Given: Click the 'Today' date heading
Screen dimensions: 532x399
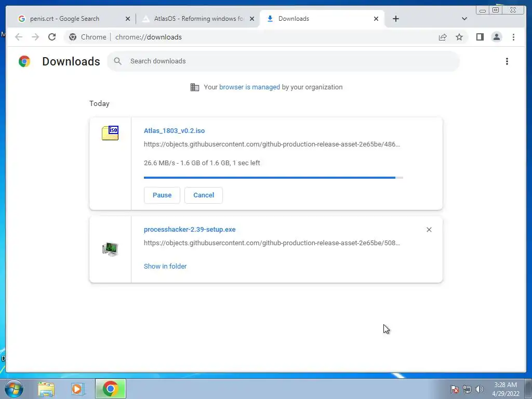Looking at the screenshot, I should tap(99, 103).
